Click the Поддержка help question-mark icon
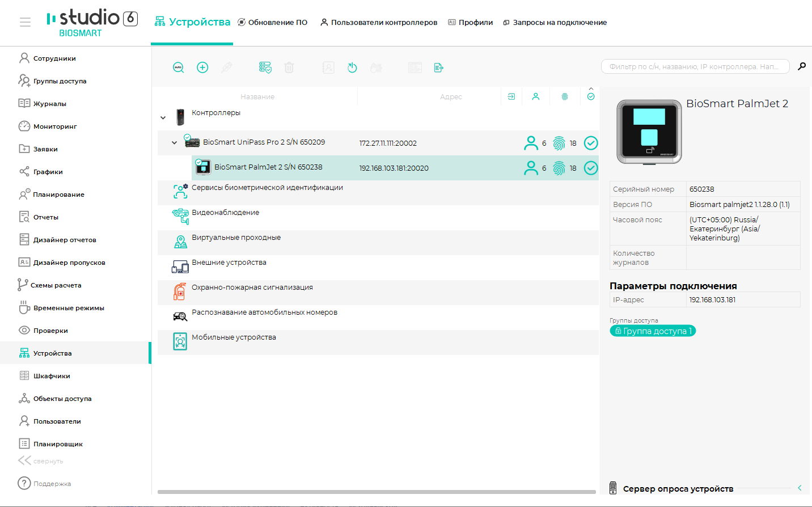The width and height of the screenshot is (812, 507). point(24,483)
